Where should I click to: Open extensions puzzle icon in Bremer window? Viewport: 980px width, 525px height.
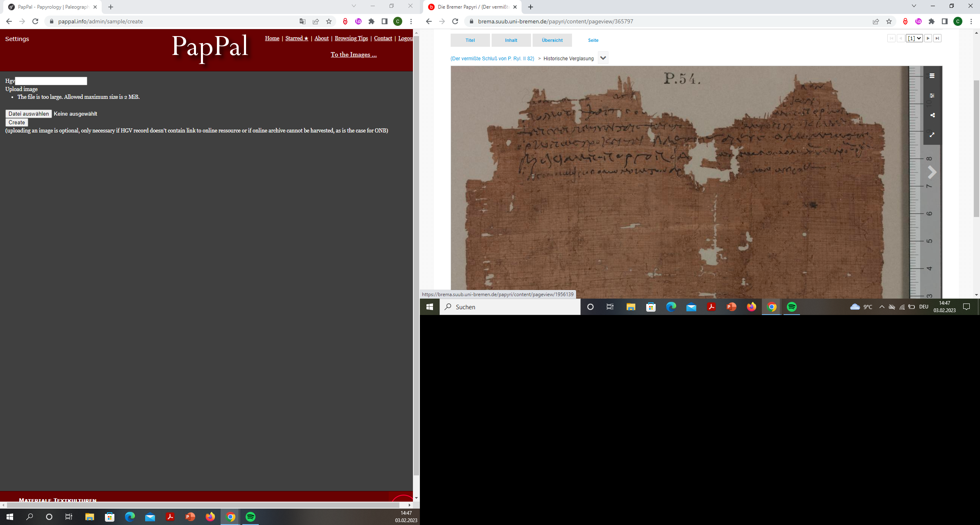932,21
